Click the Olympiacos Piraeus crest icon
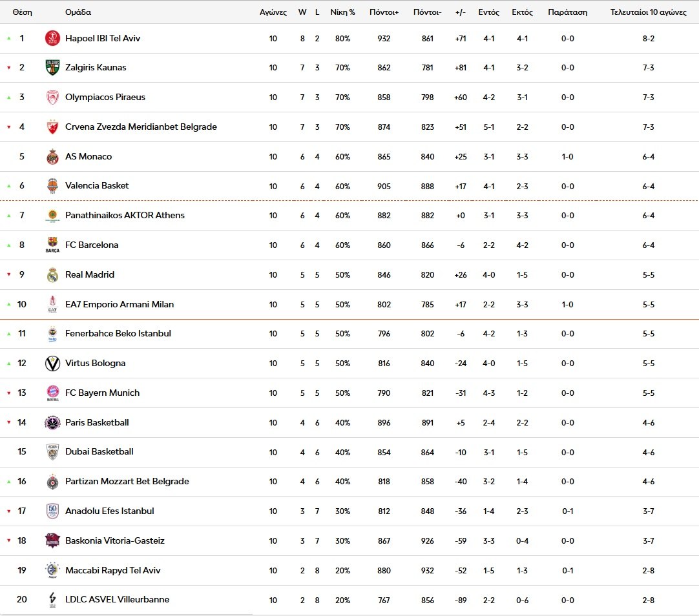Image resolution: width=699 pixels, height=616 pixels. pyautogui.click(x=52, y=98)
